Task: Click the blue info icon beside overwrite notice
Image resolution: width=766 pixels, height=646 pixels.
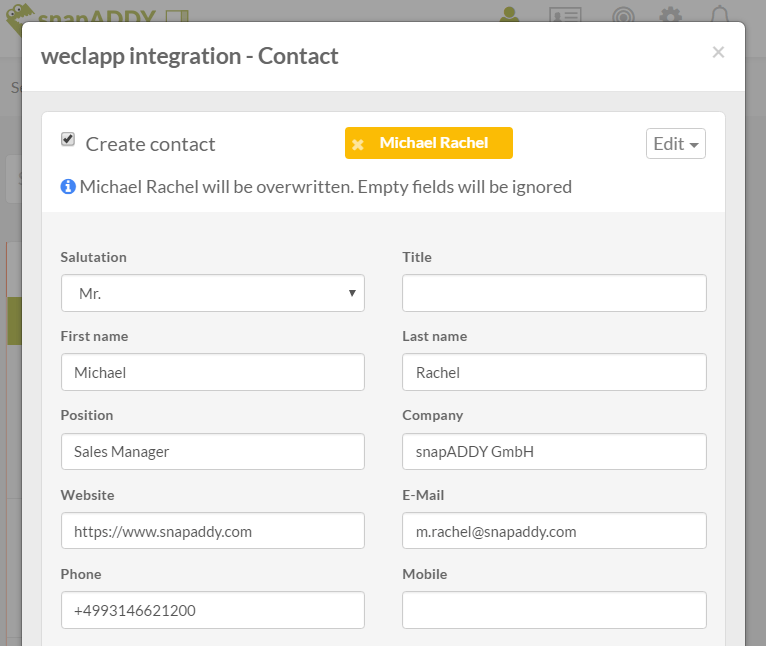Action: tap(68, 187)
